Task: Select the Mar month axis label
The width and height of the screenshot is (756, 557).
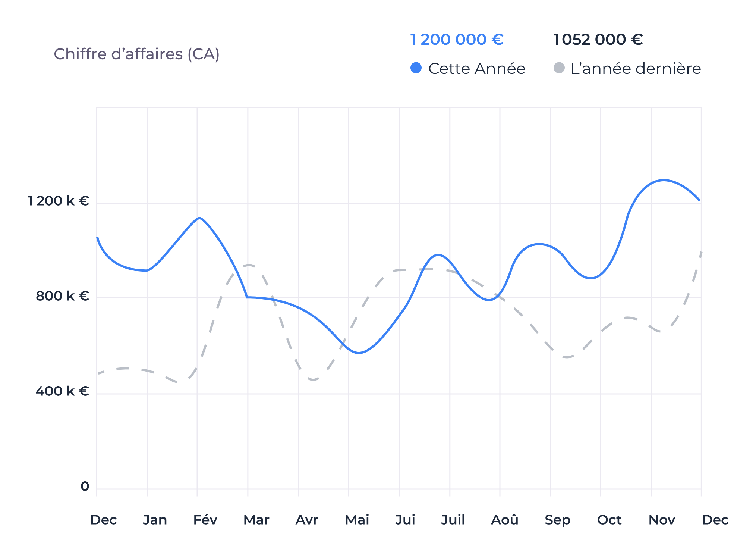Action: (256, 520)
